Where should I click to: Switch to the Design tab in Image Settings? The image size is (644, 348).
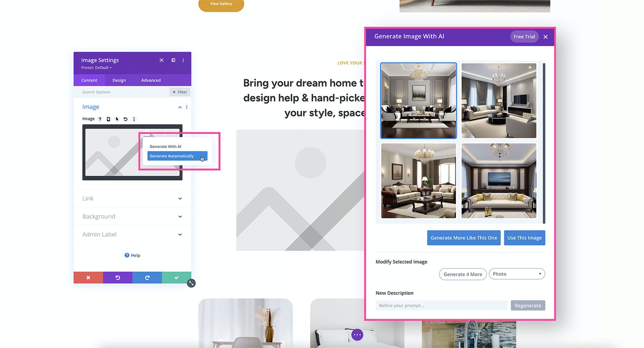click(119, 80)
